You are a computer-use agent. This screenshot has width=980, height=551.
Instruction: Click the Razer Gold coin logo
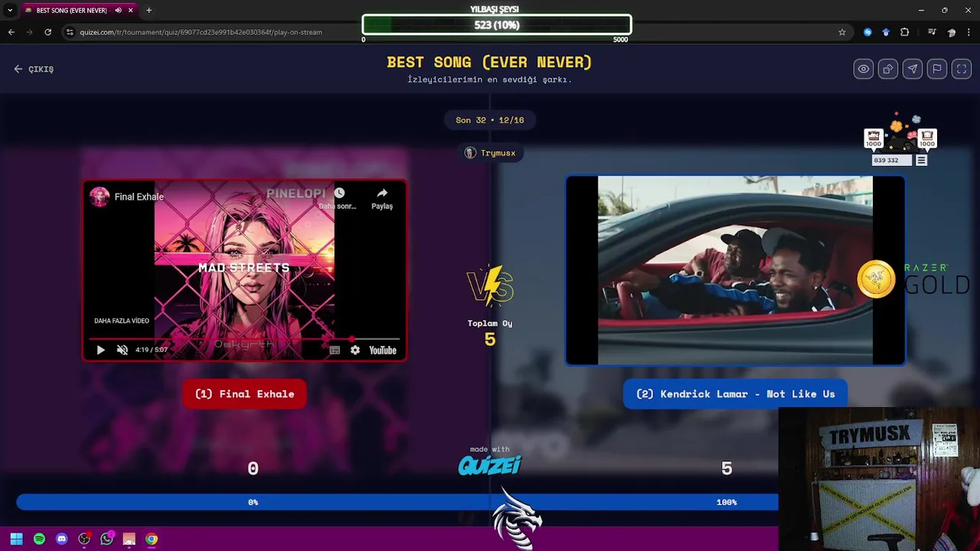(x=876, y=279)
